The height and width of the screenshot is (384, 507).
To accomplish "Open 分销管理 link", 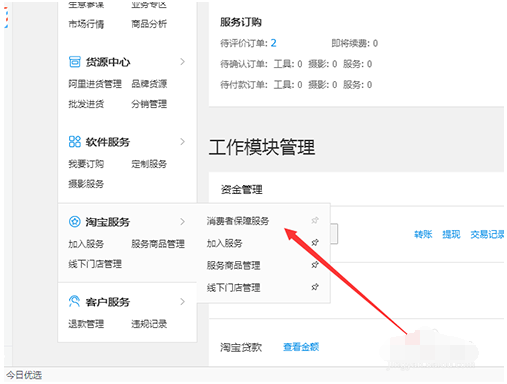I will click(x=149, y=104).
